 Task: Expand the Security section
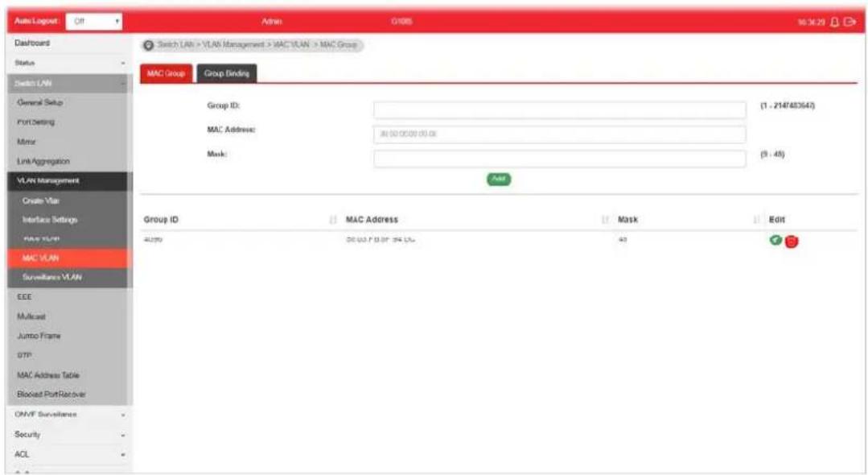point(69,435)
